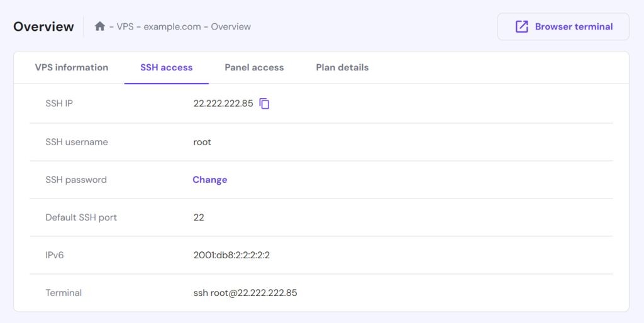Click VPS in the breadcrumb trail
Screen dimensions: 644x323
coord(126,26)
